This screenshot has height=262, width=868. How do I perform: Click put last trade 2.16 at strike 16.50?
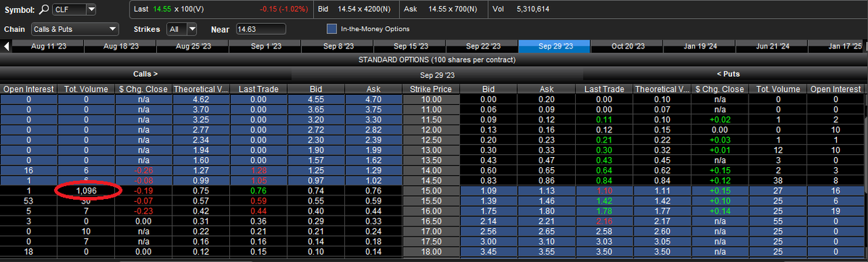pos(604,221)
